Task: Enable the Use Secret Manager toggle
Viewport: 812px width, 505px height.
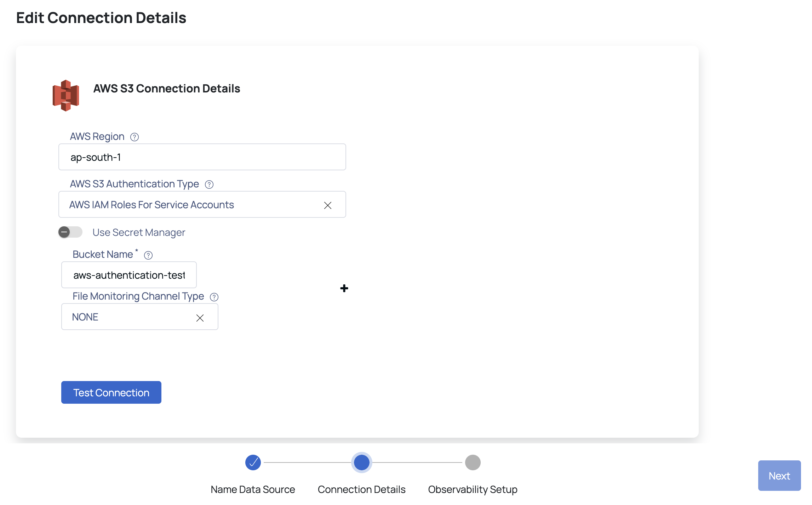Action: pyautogui.click(x=70, y=232)
